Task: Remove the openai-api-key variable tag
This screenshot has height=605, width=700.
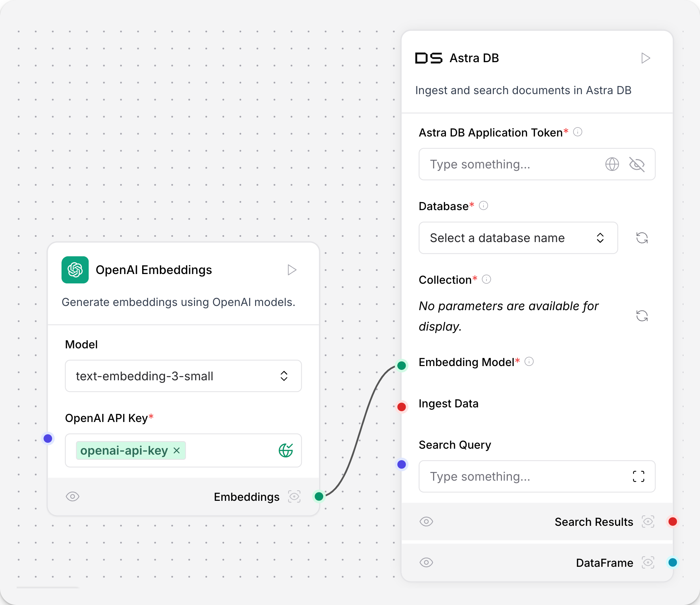Action: (x=177, y=450)
